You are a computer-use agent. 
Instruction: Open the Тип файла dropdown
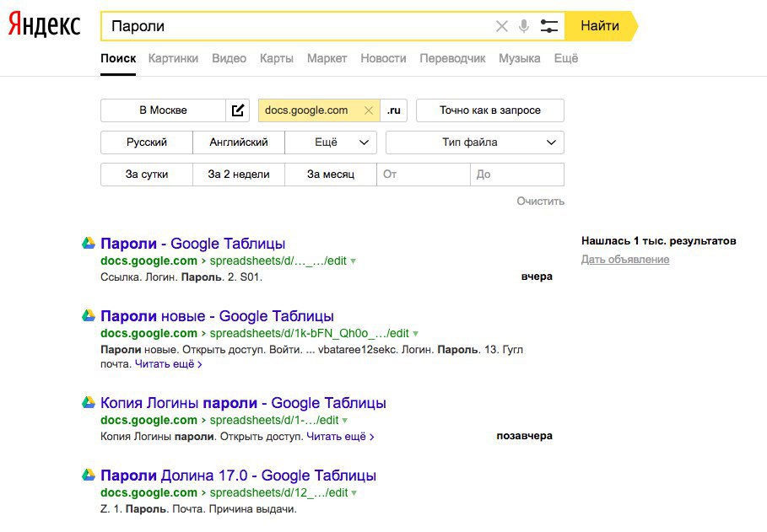475,142
